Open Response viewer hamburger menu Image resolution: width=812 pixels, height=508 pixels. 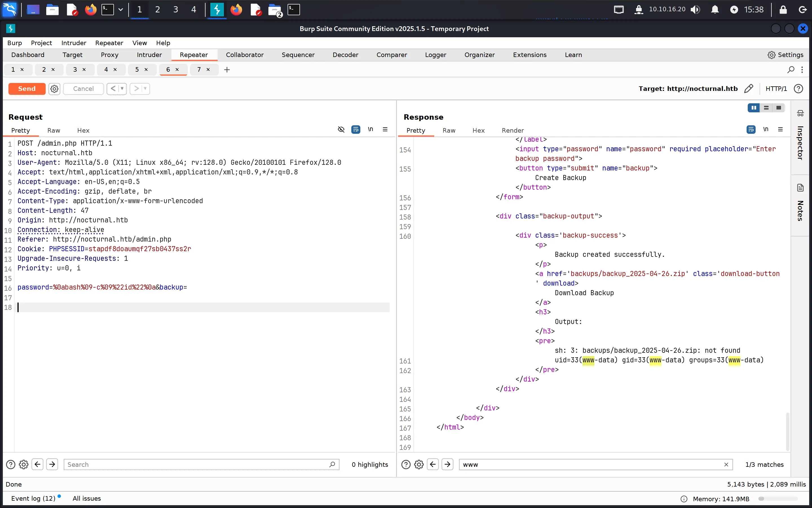point(780,129)
